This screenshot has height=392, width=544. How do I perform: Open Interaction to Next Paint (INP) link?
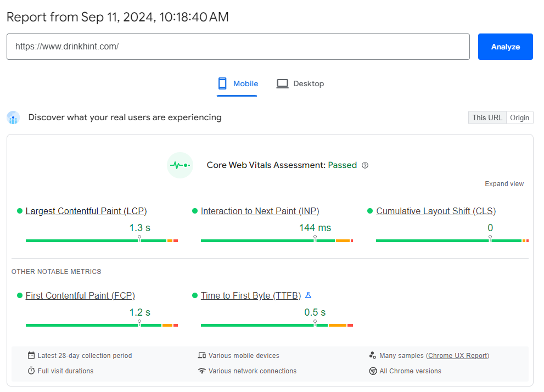point(260,211)
